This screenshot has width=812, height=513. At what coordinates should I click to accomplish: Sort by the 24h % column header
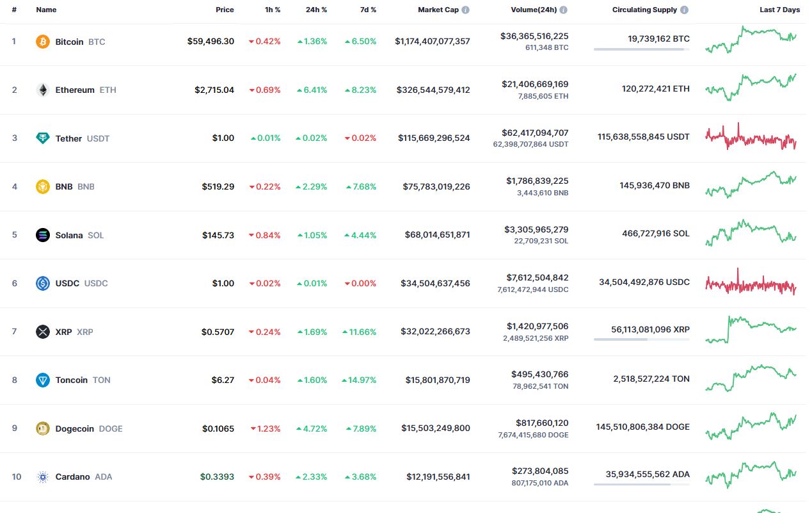point(317,10)
